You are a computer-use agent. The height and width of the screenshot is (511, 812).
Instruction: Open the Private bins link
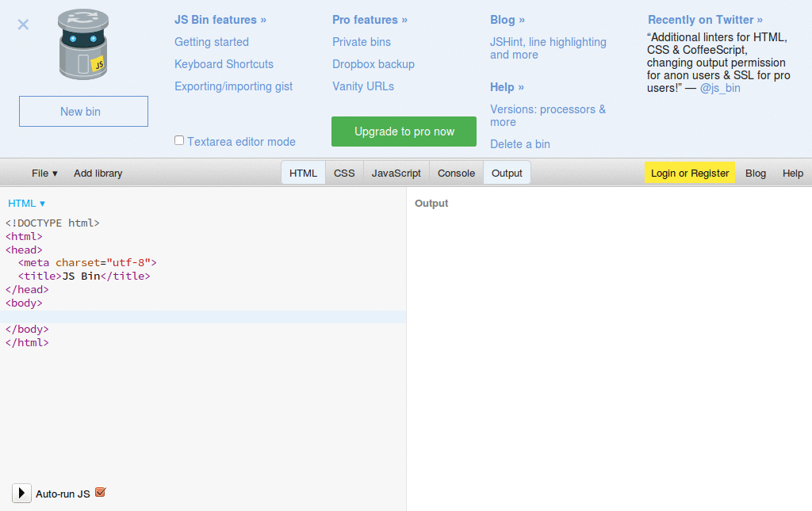[362, 42]
